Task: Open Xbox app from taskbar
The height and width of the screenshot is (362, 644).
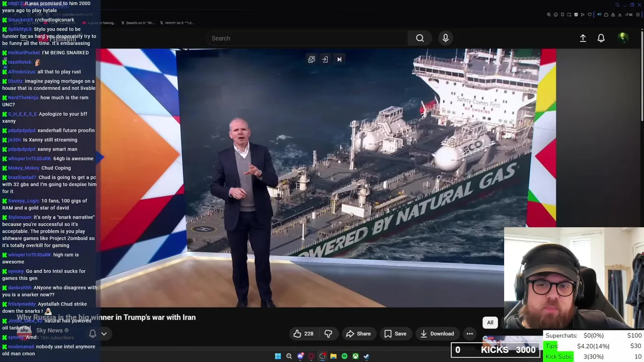Action: (x=355, y=356)
